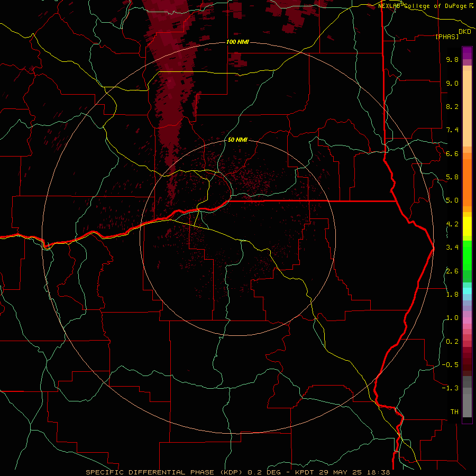Image resolution: width=476 pixels, height=476 pixels.
Task: Click the 3.4 value on the color scale
Action: coord(452,247)
